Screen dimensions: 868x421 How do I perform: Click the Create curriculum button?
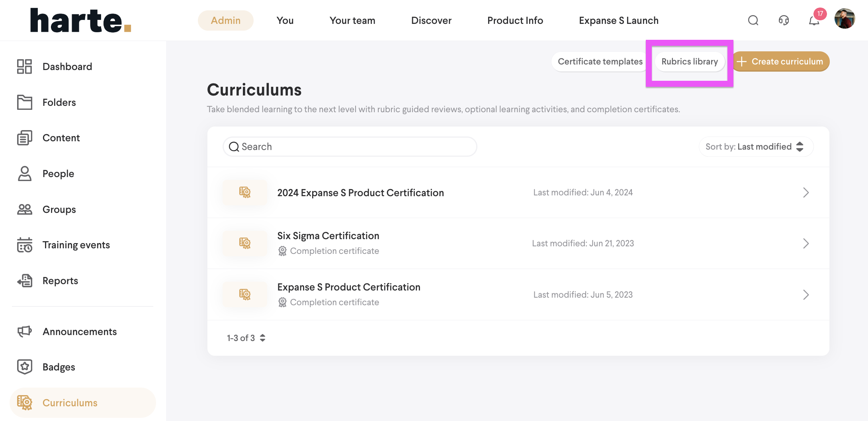[x=781, y=62]
